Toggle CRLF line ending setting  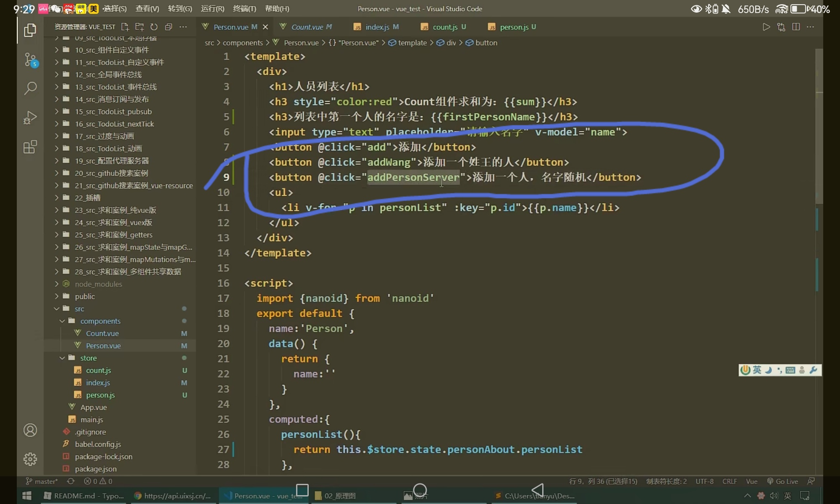tap(730, 481)
